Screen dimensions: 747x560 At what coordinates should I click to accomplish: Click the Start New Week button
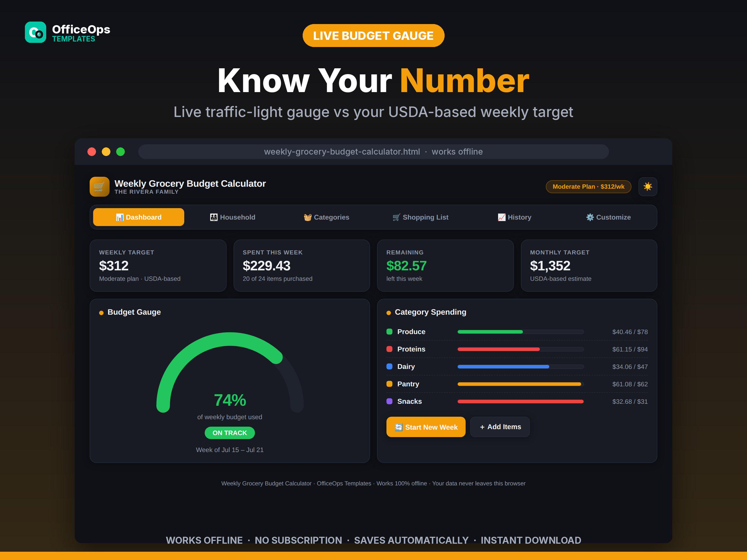426,427
